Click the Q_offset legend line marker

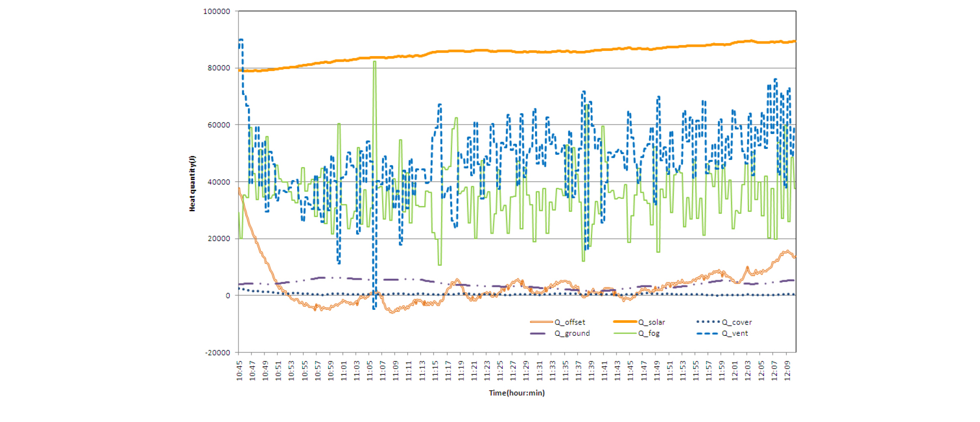point(541,322)
